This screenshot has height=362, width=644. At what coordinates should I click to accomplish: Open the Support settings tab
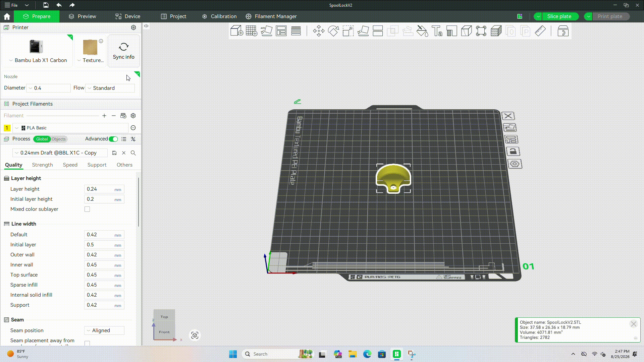(x=97, y=165)
